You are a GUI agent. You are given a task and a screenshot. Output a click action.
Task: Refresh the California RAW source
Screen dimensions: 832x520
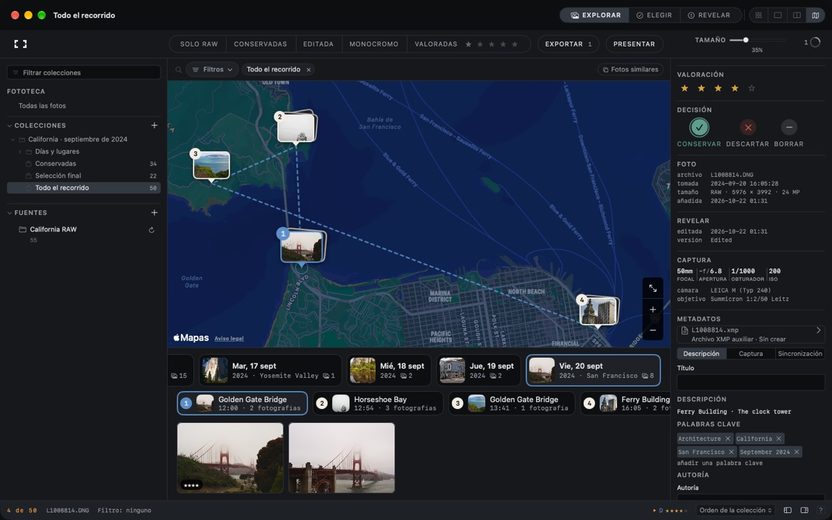[152, 230]
